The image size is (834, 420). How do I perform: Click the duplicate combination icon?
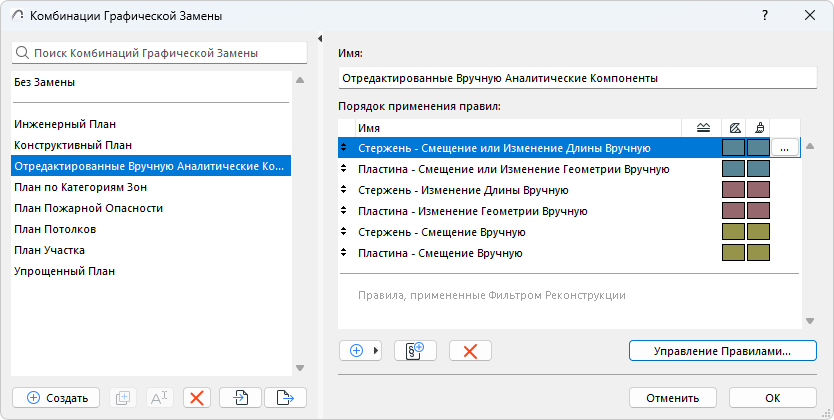point(122,397)
